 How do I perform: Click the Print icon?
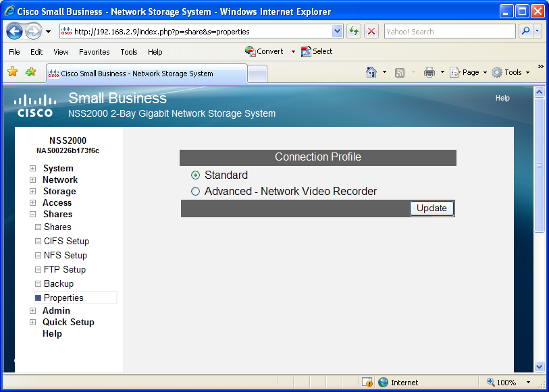(x=429, y=72)
